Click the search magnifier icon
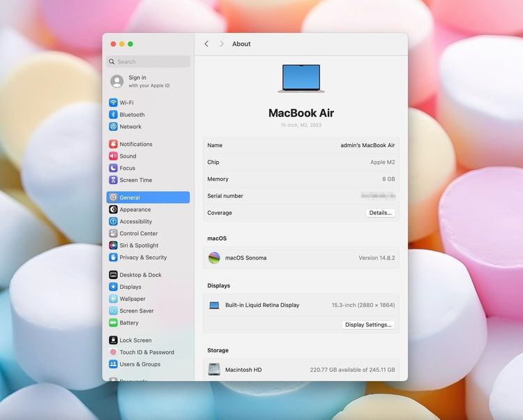Screen dimensions: 523x420 point(112,61)
